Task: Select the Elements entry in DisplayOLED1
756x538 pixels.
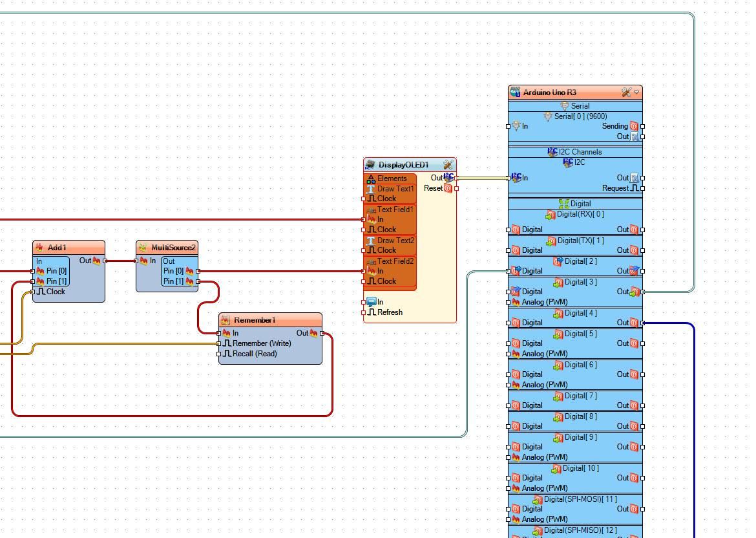Action: click(392, 178)
